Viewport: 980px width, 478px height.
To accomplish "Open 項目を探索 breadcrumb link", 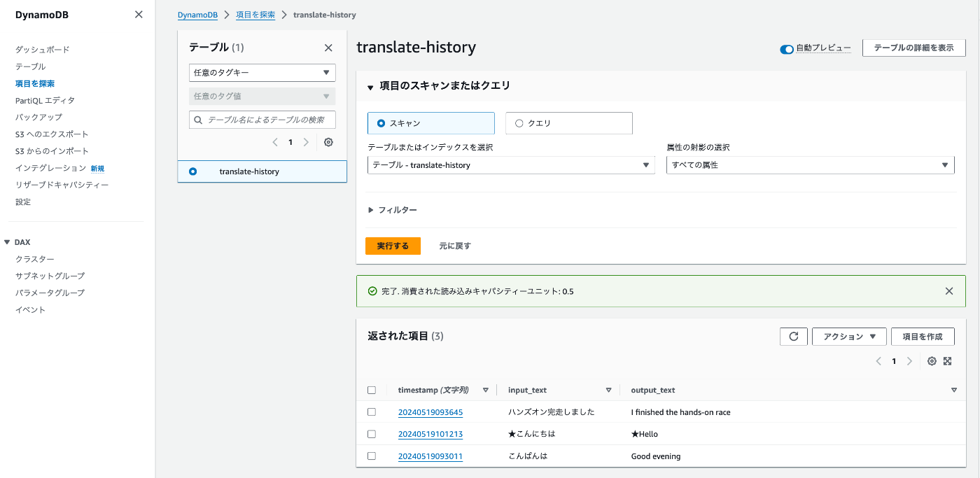I will click(x=255, y=15).
